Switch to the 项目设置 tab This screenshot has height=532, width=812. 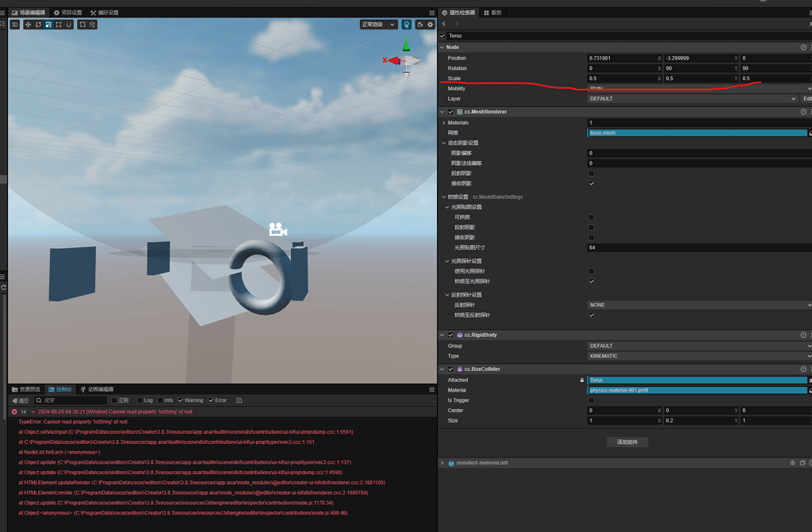tap(69, 12)
